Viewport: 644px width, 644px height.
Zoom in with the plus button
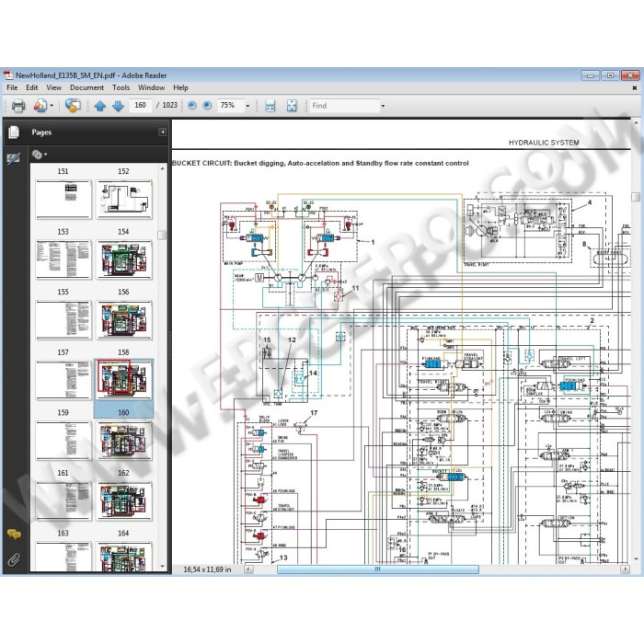pyautogui.click(x=207, y=106)
